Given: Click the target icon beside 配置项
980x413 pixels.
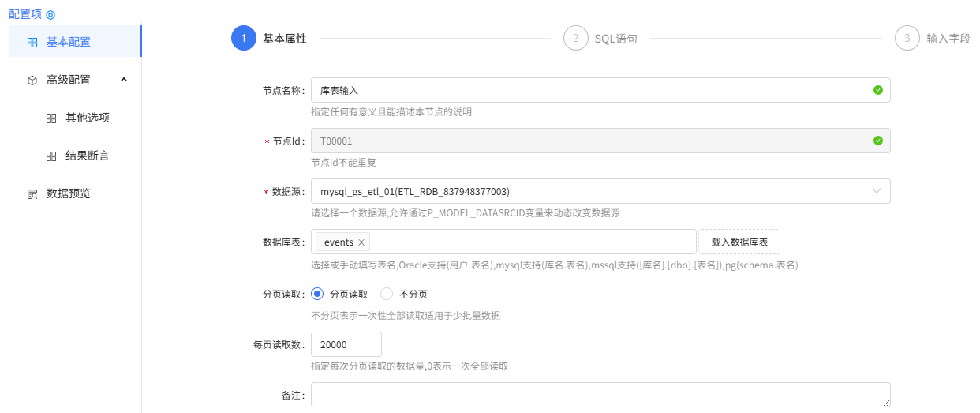Looking at the screenshot, I should [50, 14].
